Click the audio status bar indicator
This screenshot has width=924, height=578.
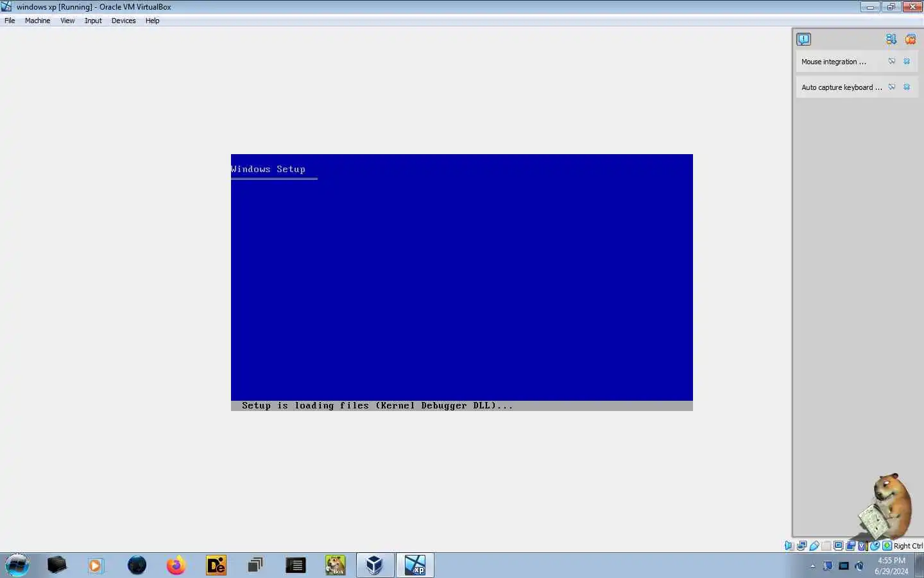tap(789, 546)
